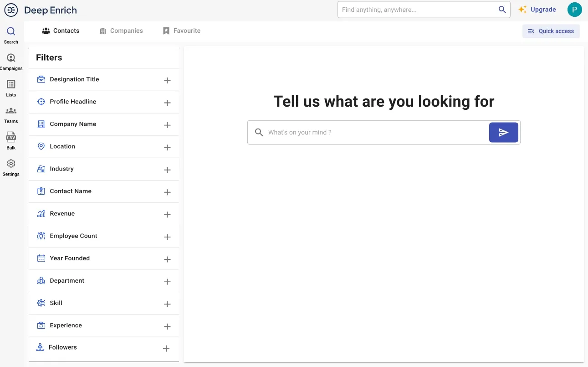Submit query with the send arrow button
588x367 pixels.
pyautogui.click(x=503, y=132)
